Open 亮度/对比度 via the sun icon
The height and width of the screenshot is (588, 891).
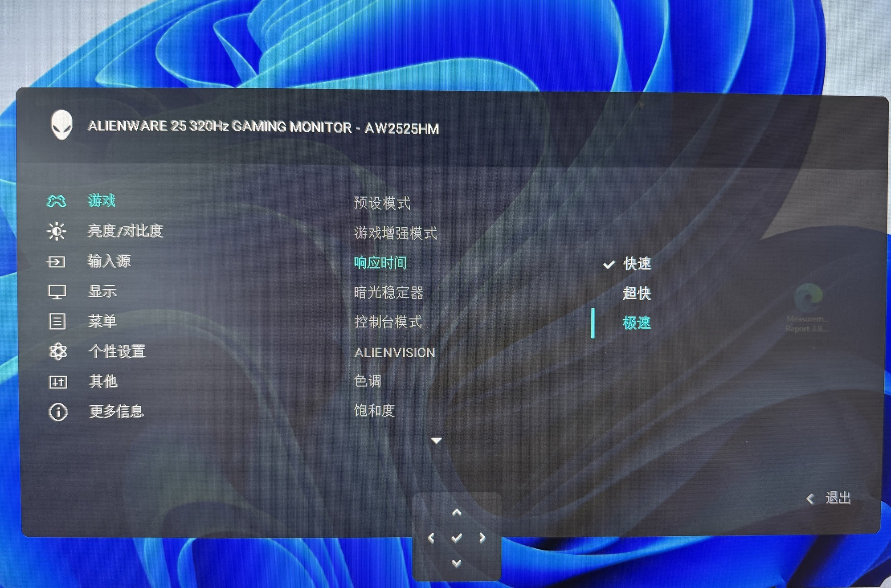(x=57, y=232)
